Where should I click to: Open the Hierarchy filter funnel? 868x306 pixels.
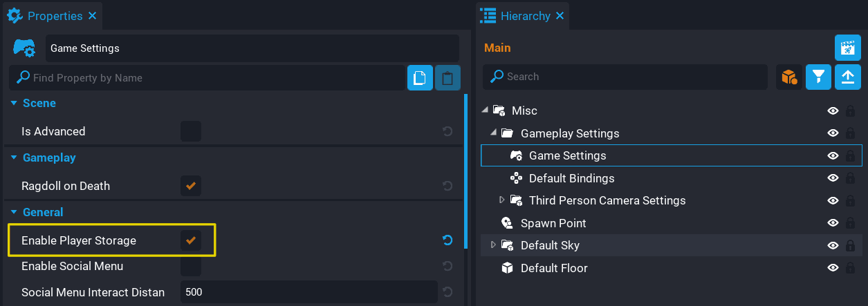(x=818, y=77)
